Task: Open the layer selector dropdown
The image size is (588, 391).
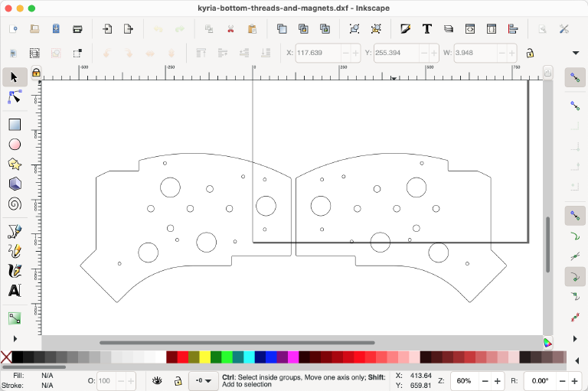Action: pyautogui.click(x=203, y=381)
